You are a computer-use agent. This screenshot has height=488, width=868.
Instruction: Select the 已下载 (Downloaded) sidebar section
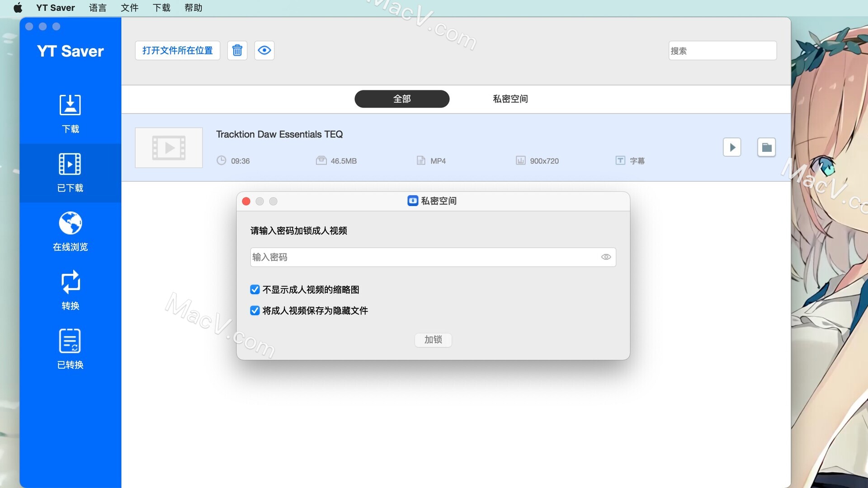tap(70, 173)
